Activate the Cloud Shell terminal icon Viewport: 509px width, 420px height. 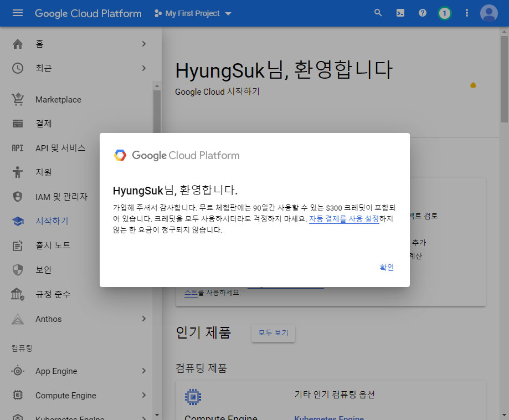[400, 13]
